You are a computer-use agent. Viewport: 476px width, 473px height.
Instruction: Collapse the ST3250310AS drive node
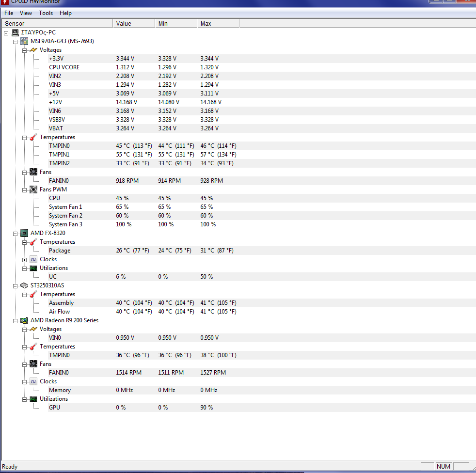[15, 286]
